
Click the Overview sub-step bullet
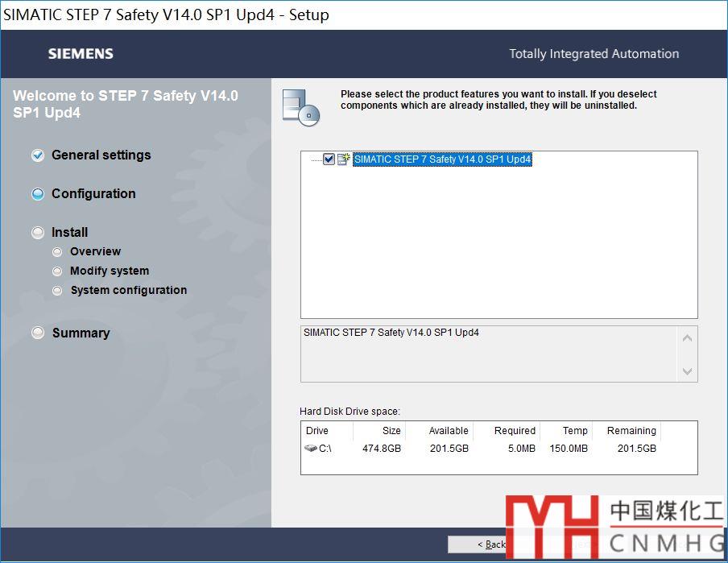pyautogui.click(x=57, y=252)
